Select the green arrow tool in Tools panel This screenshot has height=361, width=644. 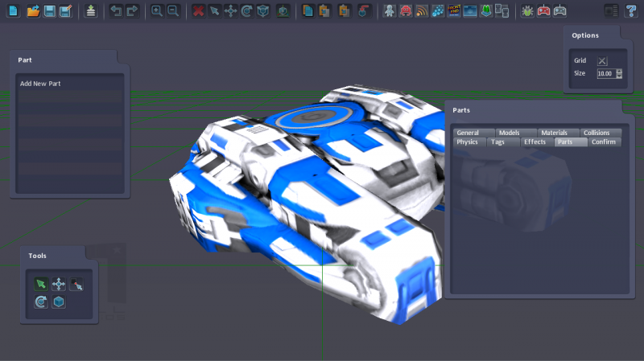click(41, 284)
